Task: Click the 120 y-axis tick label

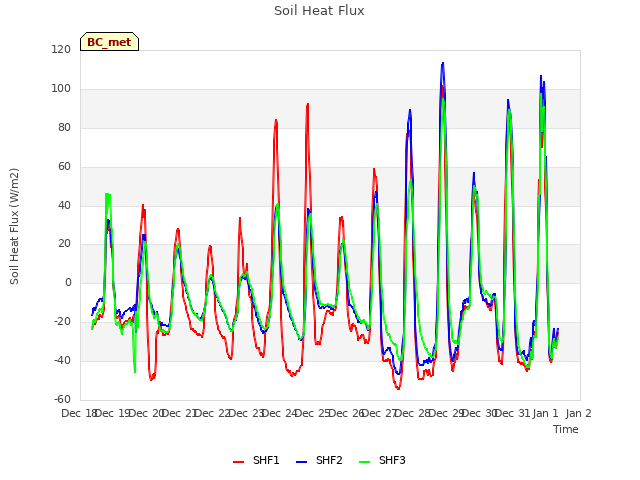Action: click(61, 50)
